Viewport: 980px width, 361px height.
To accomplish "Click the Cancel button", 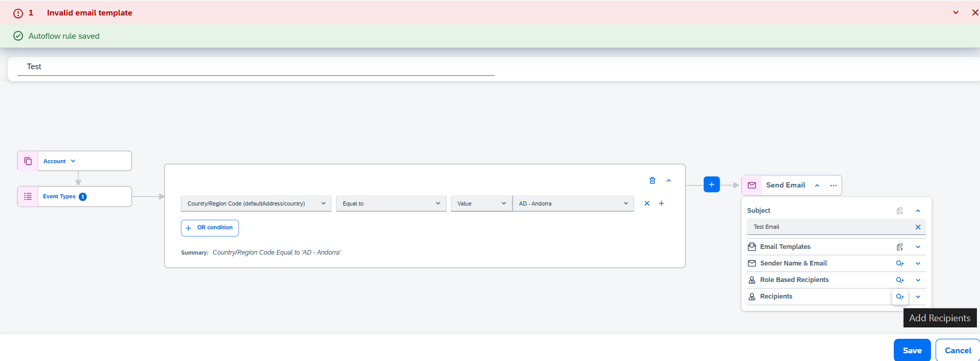I will tap(958, 350).
